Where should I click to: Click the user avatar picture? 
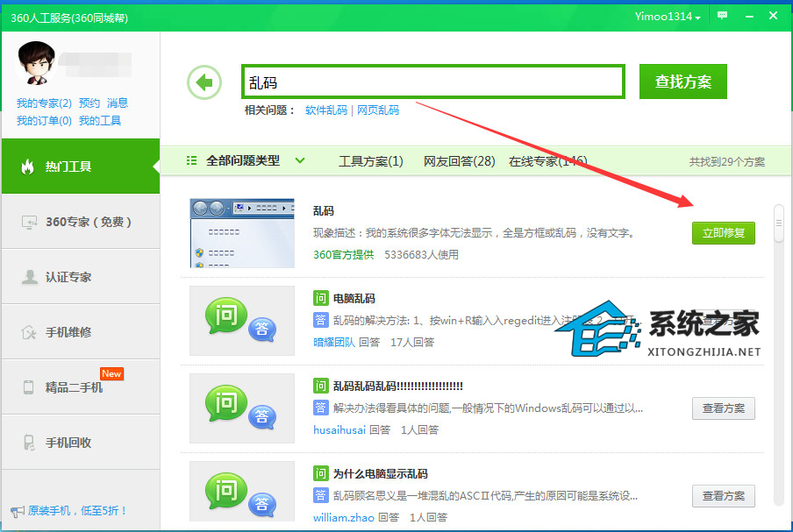(x=36, y=63)
